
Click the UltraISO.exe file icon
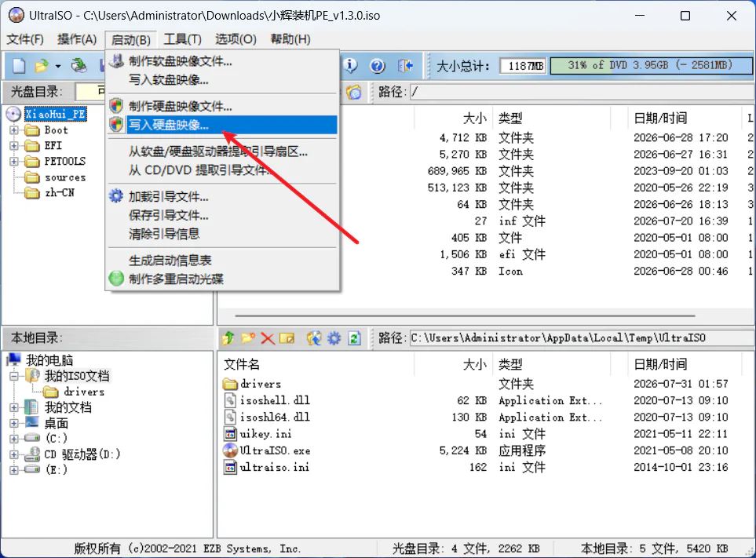(x=231, y=450)
